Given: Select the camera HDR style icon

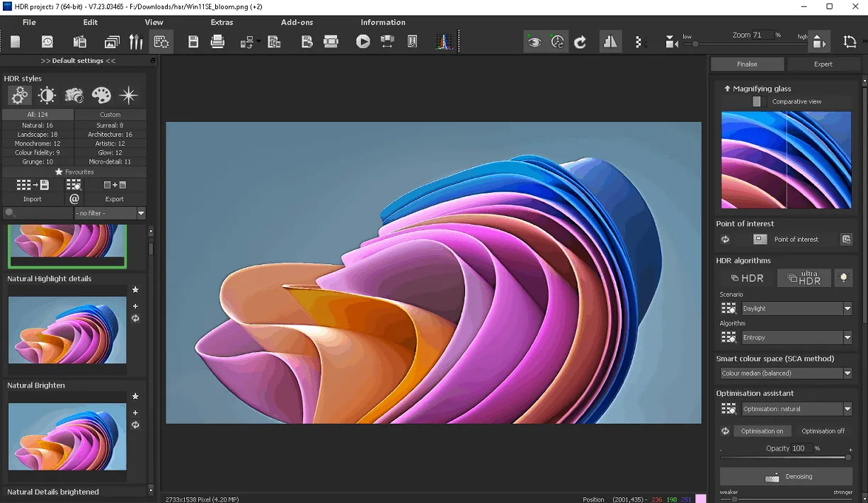Looking at the screenshot, I should point(74,95).
